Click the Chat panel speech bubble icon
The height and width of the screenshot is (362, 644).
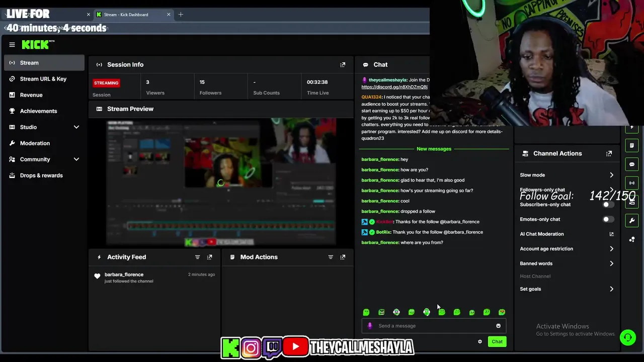click(366, 65)
